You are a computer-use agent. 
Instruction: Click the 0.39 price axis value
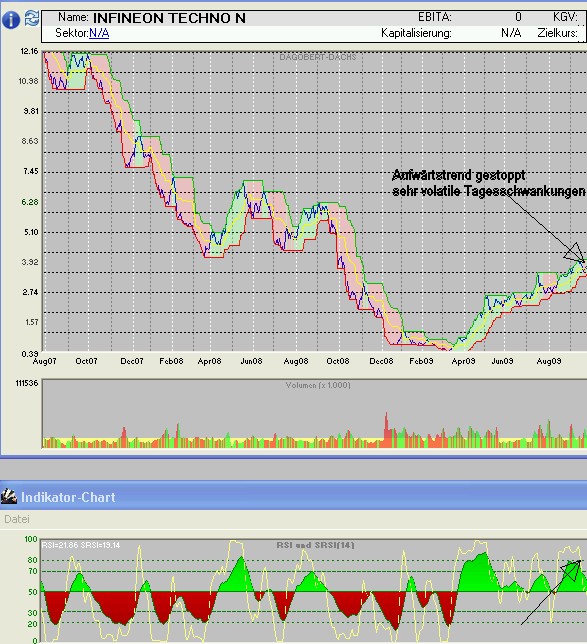(30, 353)
